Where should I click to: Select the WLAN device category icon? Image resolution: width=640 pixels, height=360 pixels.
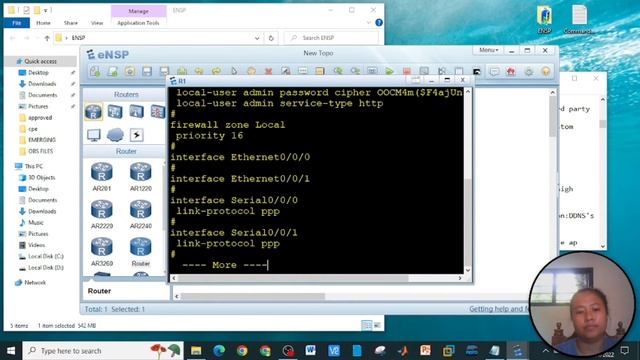136,111
